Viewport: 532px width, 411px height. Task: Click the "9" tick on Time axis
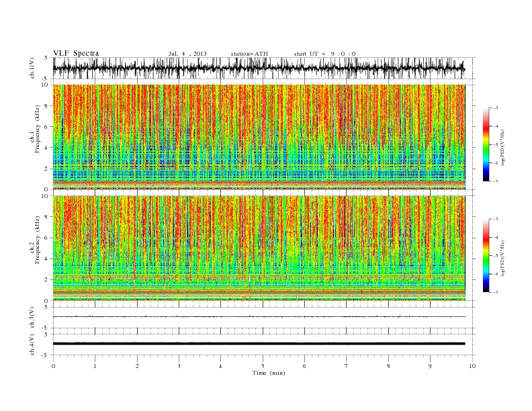click(430, 366)
